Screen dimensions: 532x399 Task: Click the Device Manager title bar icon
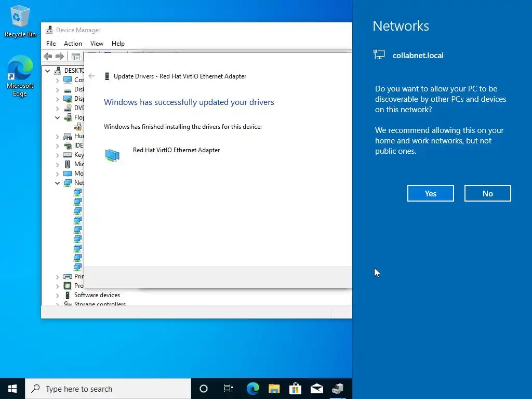point(49,30)
